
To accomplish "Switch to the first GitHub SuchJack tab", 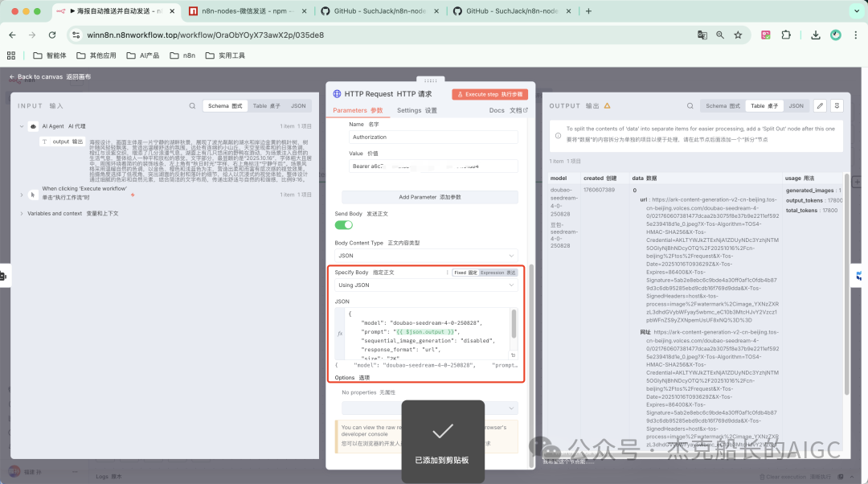I will (379, 11).
